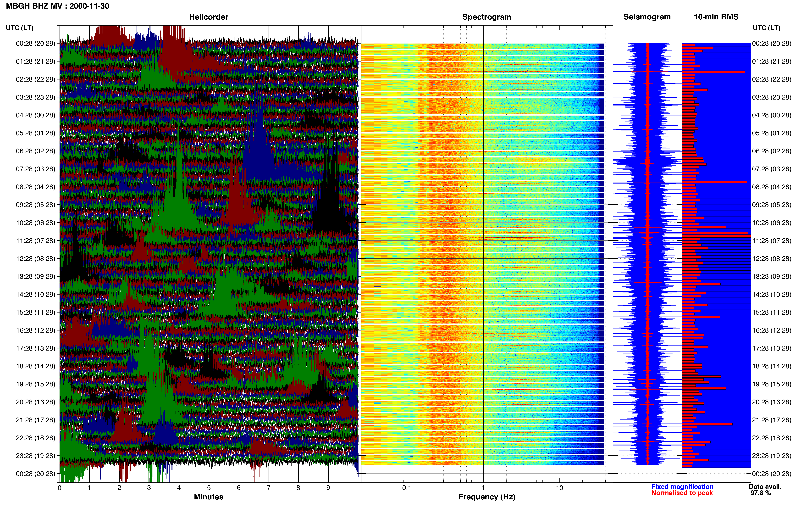Select the 'Spectrogram' panel heading

click(487, 17)
